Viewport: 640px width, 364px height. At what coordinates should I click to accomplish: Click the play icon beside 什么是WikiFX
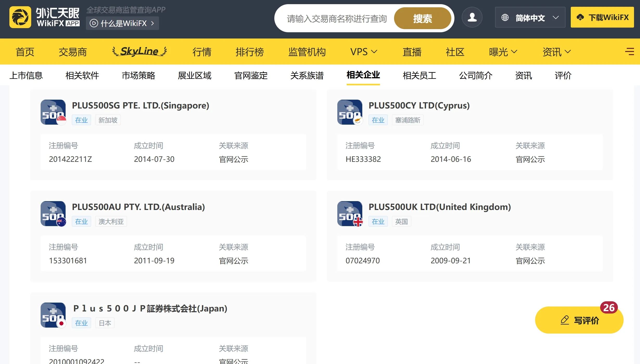tap(94, 23)
